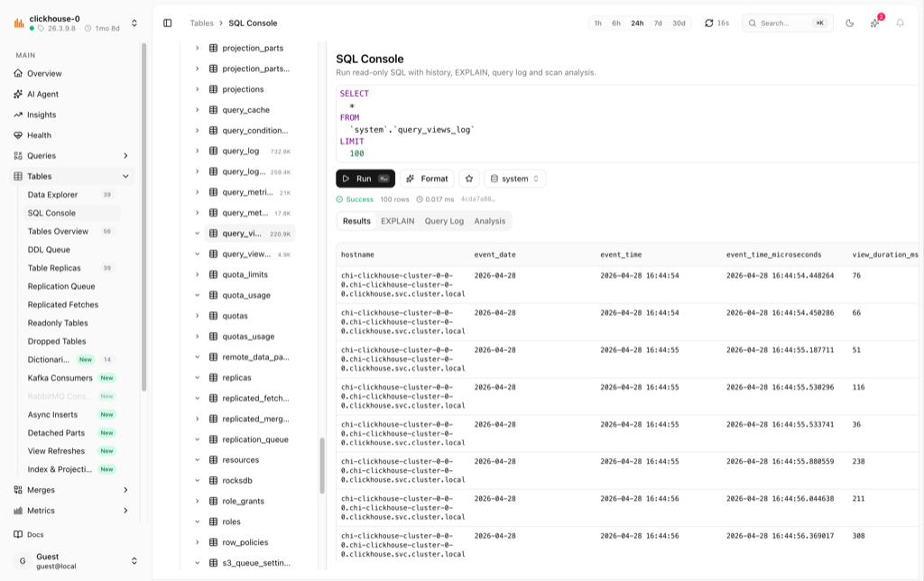Open the clickhouse-0 host switcher

coord(134,23)
